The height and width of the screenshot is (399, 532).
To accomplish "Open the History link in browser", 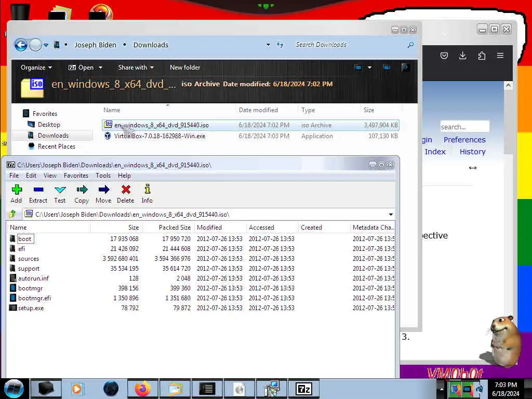I will click(x=472, y=152).
